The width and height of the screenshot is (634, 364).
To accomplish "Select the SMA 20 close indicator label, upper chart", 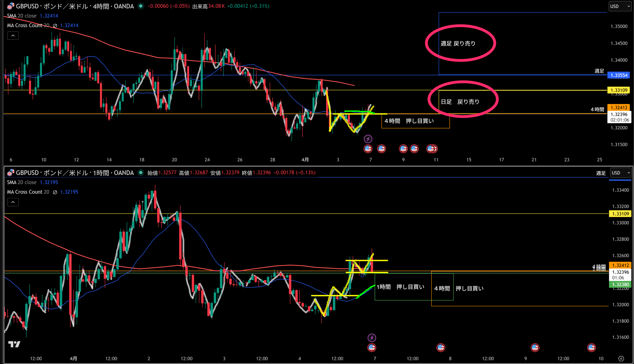I will tap(22, 16).
